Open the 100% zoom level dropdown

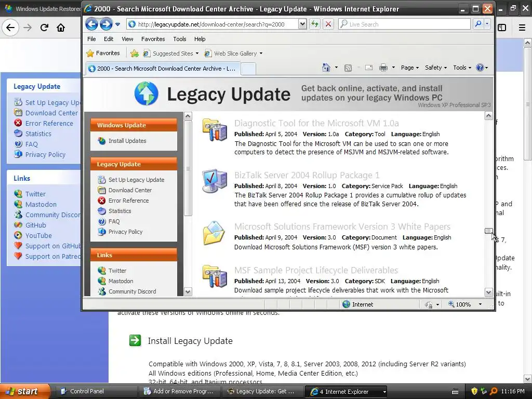[480, 304]
